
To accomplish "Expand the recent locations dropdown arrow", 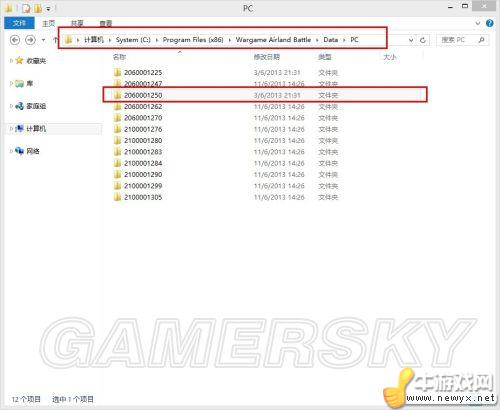I will coord(43,40).
